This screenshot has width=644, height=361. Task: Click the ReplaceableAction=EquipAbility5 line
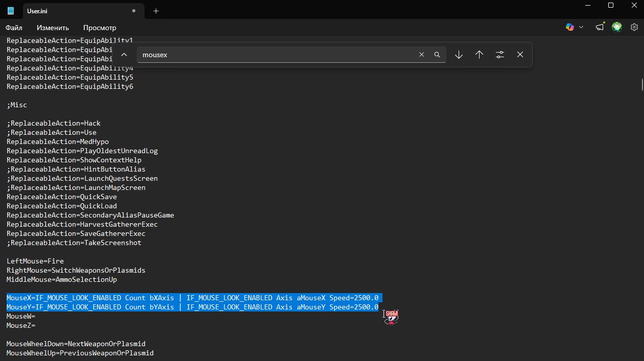point(70,77)
